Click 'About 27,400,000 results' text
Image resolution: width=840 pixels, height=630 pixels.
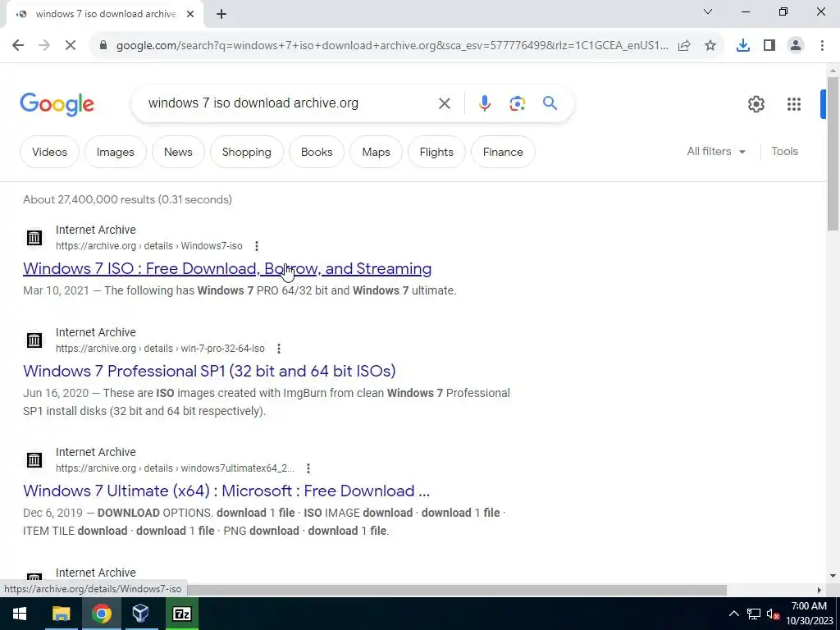[x=89, y=199]
